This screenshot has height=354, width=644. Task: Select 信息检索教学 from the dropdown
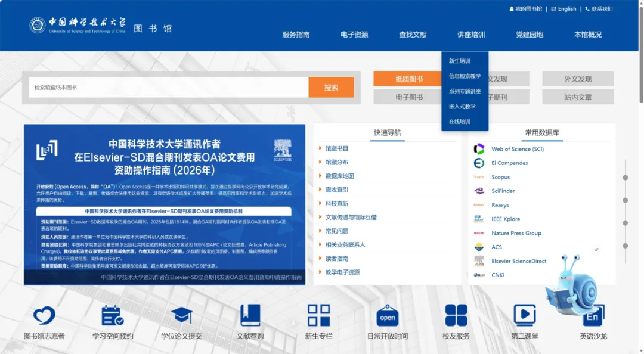point(465,76)
